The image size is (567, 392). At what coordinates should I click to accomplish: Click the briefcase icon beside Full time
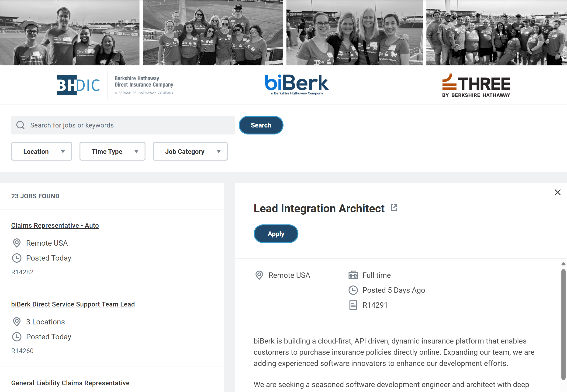click(353, 275)
